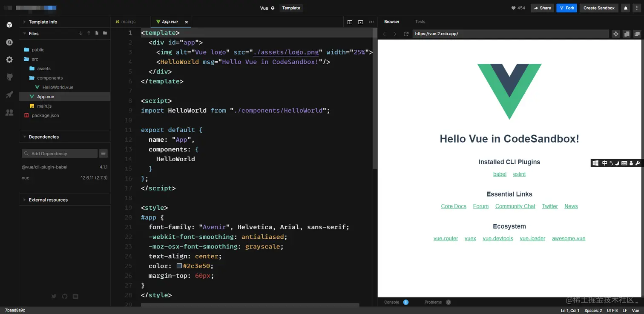The width and height of the screenshot is (644, 314).
Task: Click the Twitter icon at sidebar bottom
Action: (54, 296)
